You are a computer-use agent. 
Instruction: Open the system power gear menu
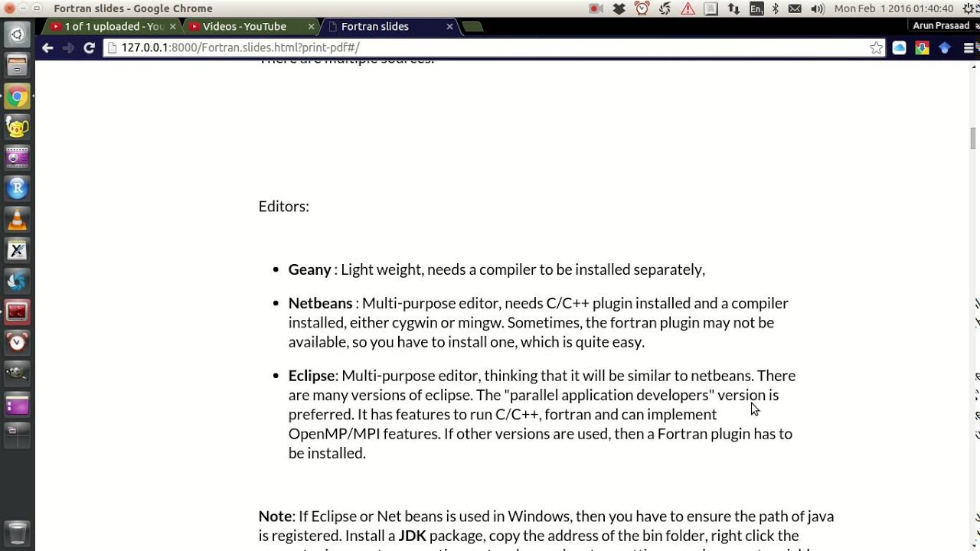(969, 8)
